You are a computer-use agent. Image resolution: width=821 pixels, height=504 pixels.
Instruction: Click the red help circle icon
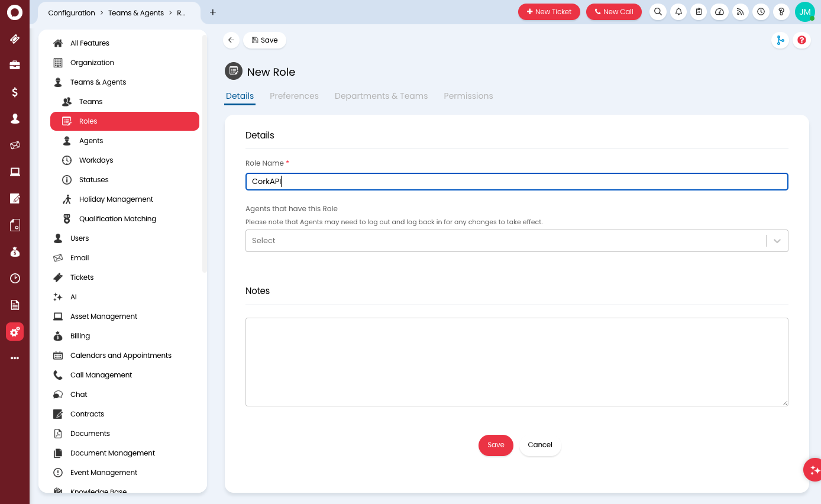801,40
